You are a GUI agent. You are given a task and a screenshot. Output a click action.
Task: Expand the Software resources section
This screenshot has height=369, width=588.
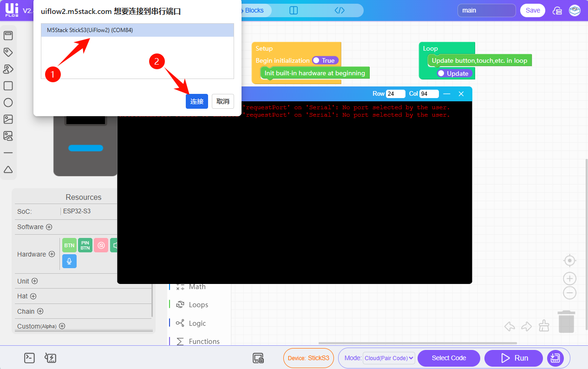(49, 227)
